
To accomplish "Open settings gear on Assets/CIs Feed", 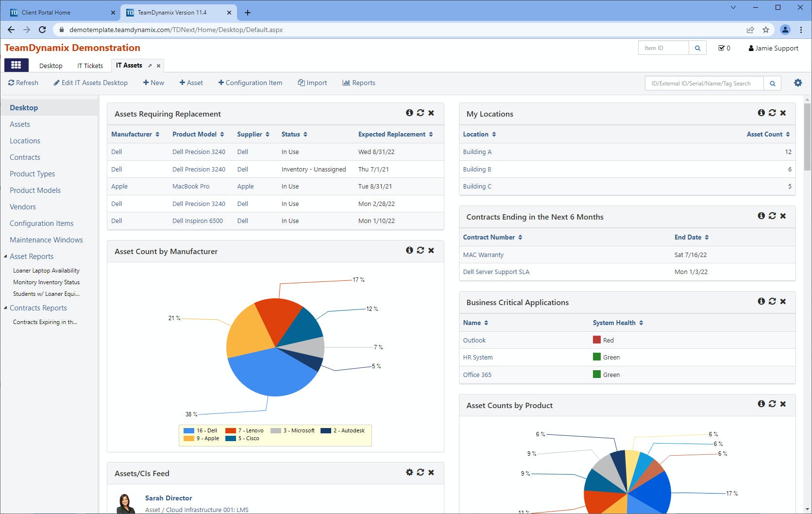I will coord(409,472).
